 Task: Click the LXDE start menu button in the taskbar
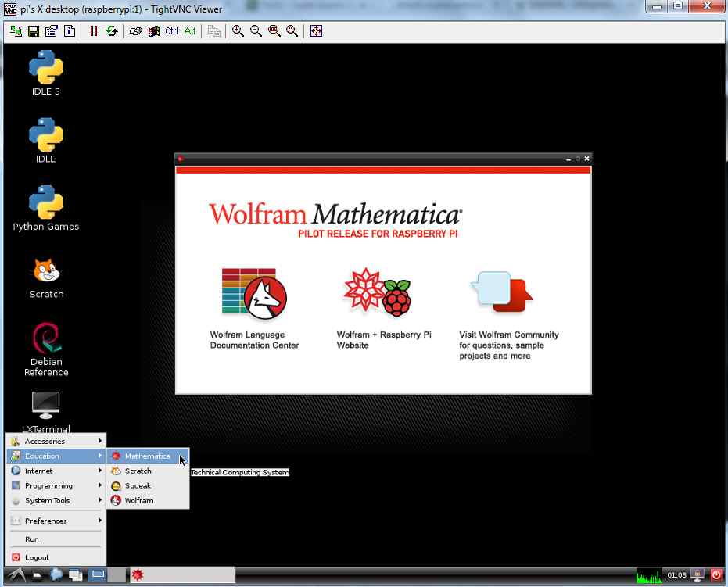pyautogui.click(x=16, y=575)
